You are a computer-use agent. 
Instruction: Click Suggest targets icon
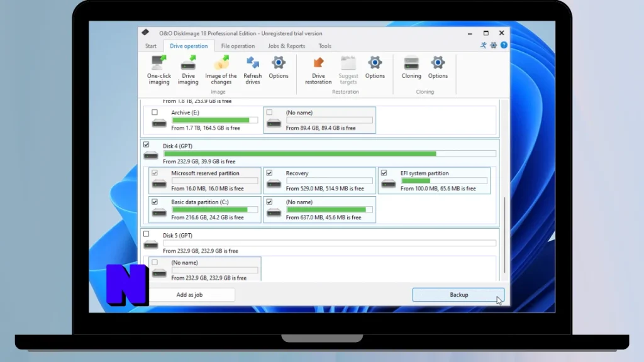click(348, 63)
